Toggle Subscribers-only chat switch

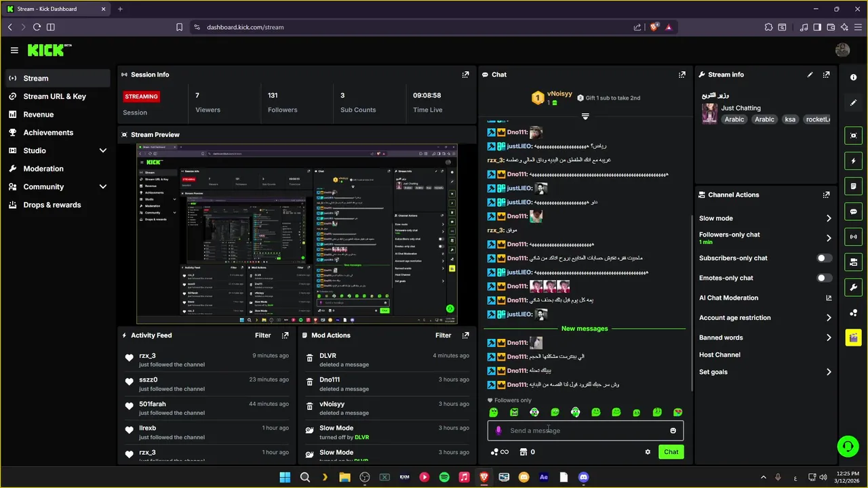pyautogui.click(x=824, y=258)
